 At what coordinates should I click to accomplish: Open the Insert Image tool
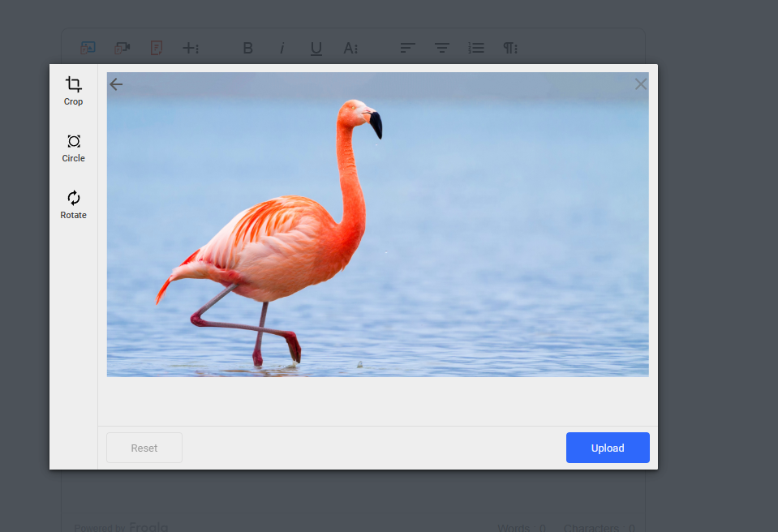[87, 48]
